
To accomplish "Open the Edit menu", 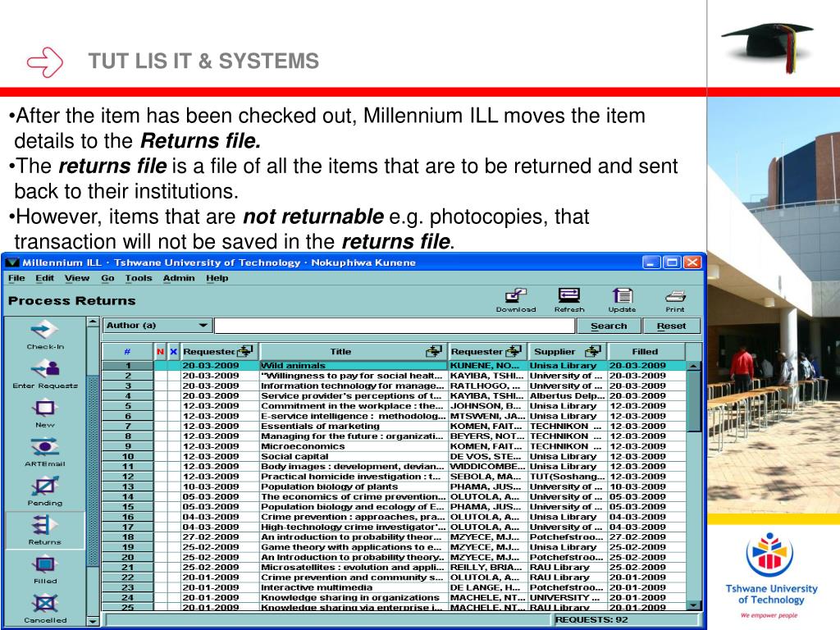I will [x=44, y=278].
